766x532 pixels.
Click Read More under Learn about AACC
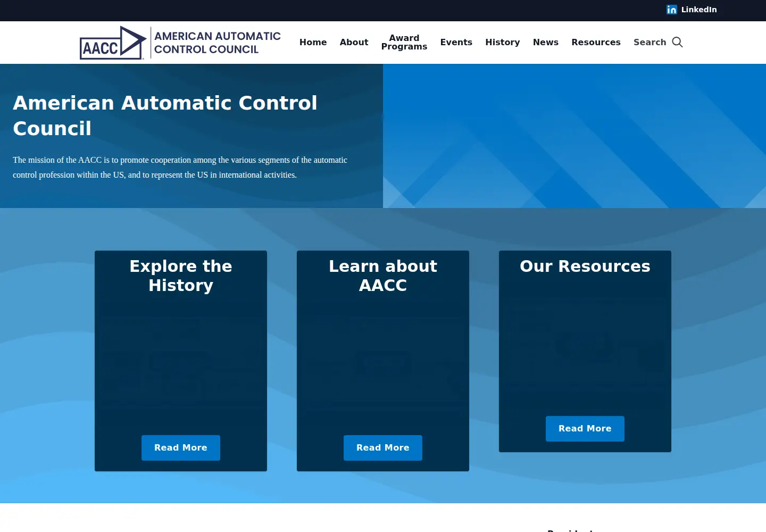383,448
